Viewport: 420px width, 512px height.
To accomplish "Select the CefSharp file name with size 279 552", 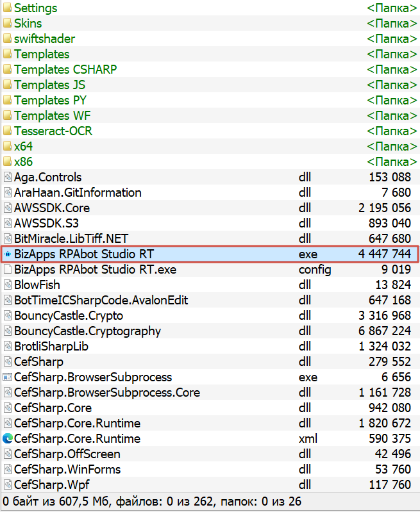I will (x=39, y=362).
